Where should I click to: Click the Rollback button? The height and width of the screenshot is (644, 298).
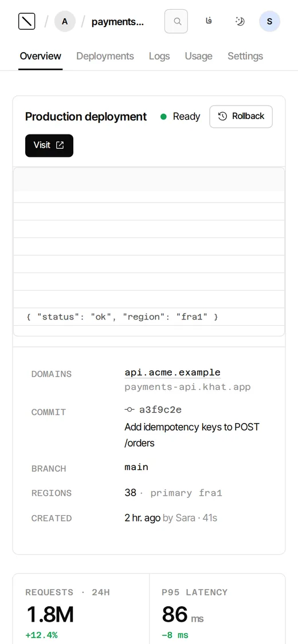click(241, 117)
